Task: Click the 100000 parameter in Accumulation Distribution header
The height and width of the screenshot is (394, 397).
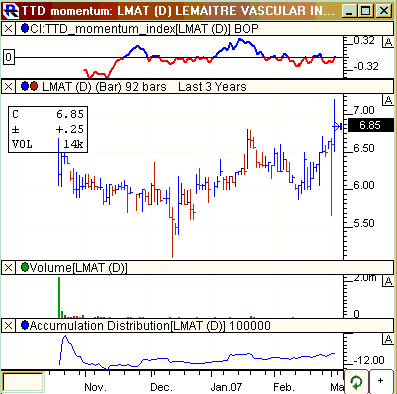Action: click(x=250, y=326)
